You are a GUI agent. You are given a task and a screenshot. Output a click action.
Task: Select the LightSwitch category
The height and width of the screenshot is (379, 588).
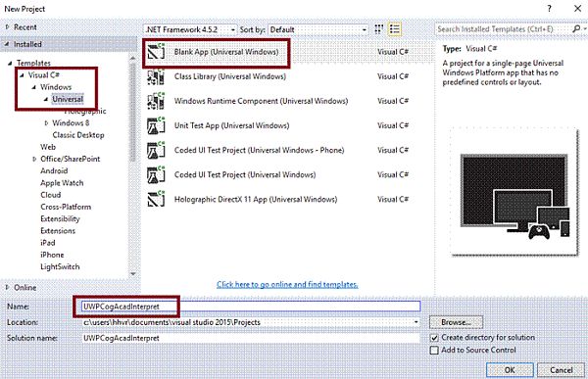pos(60,267)
